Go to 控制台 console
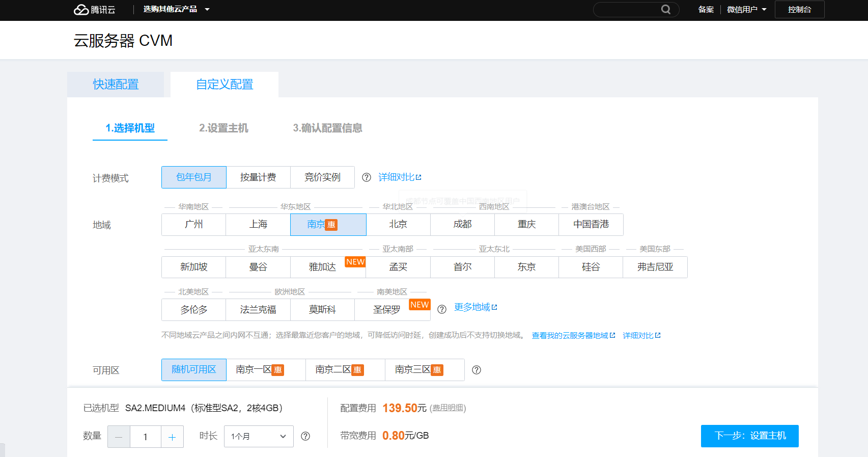The width and height of the screenshot is (868, 457). [799, 9]
